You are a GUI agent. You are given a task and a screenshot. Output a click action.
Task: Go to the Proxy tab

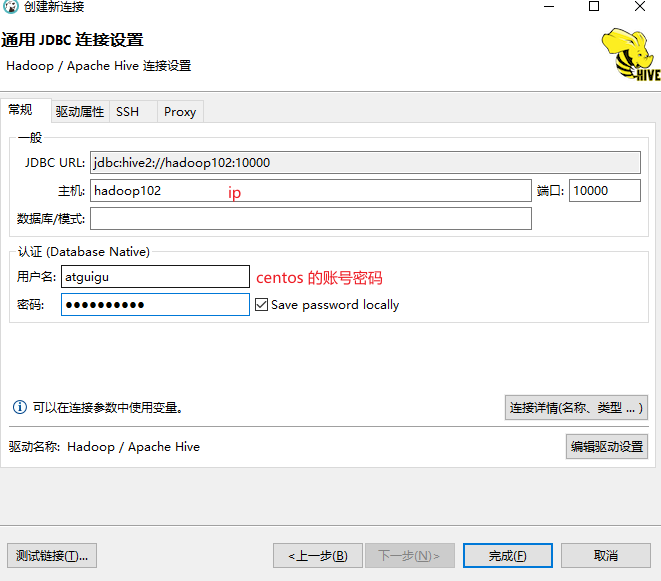(180, 112)
